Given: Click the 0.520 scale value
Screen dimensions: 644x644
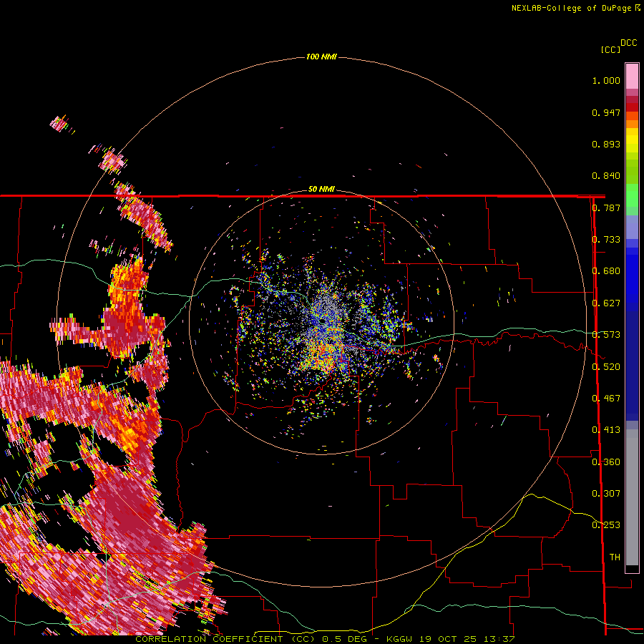Looking at the screenshot, I should pyautogui.click(x=606, y=367).
